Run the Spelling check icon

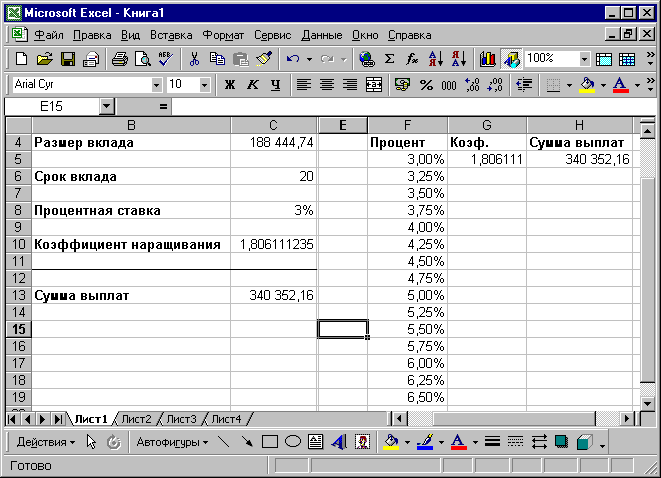166,59
